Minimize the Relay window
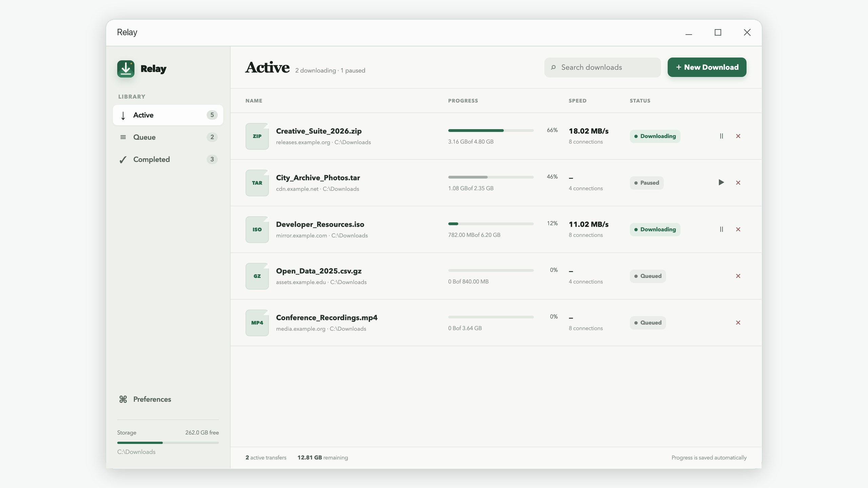Viewport: 868px width, 488px height. tap(689, 33)
